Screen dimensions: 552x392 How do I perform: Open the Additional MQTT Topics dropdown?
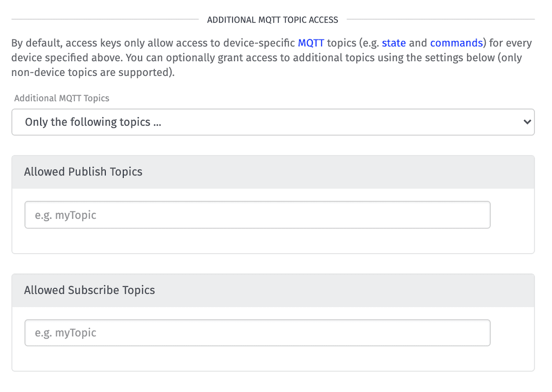tap(273, 122)
